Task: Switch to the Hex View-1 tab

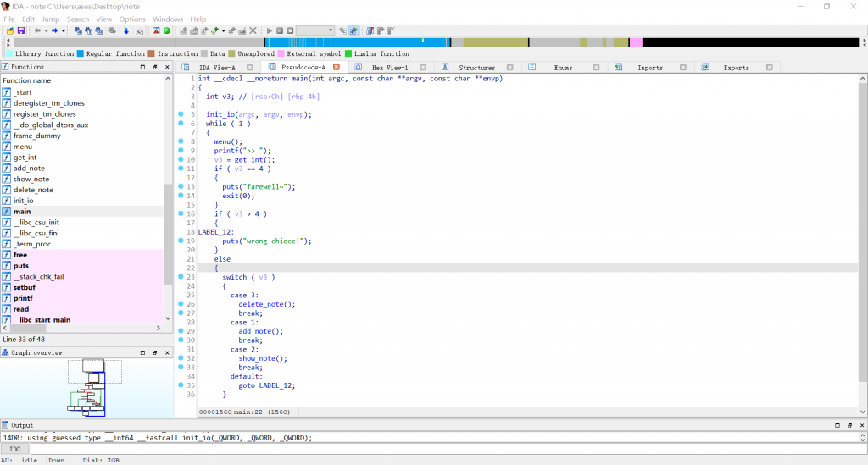Action: tap(390, 68)
